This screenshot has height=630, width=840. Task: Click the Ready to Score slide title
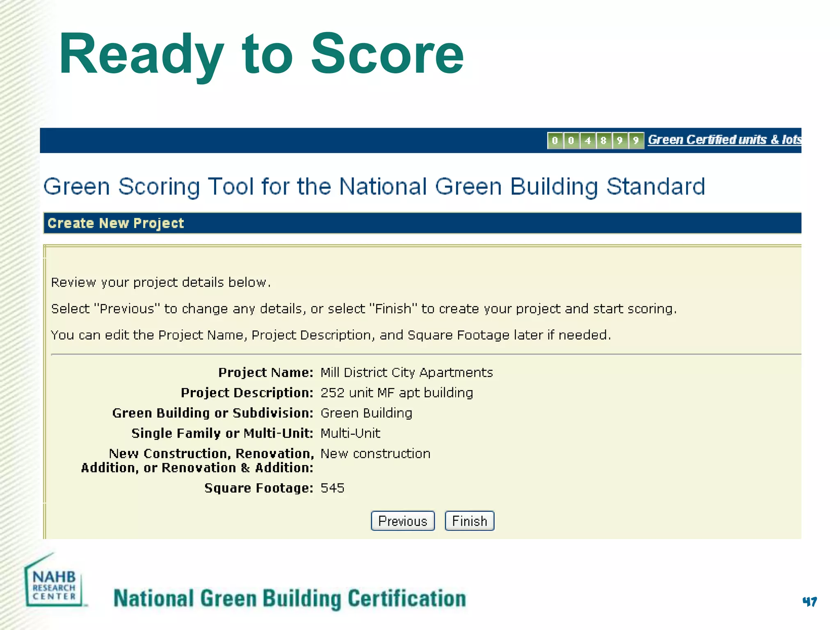tap(261, 54)
